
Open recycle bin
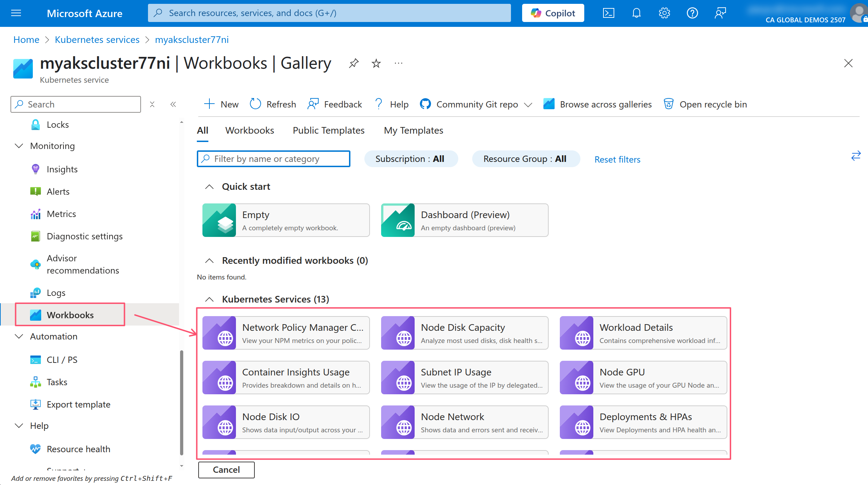[705, 104]
